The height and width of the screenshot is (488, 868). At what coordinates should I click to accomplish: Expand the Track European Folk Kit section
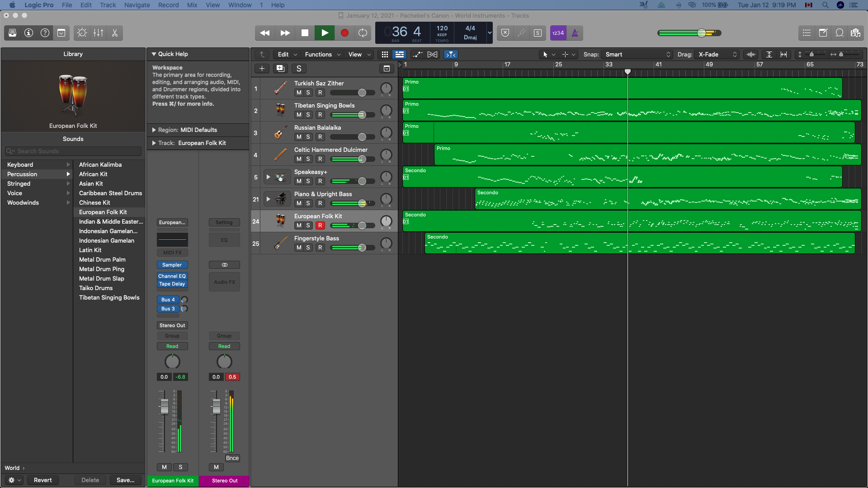pyautogui.click(x=154, y=143)
